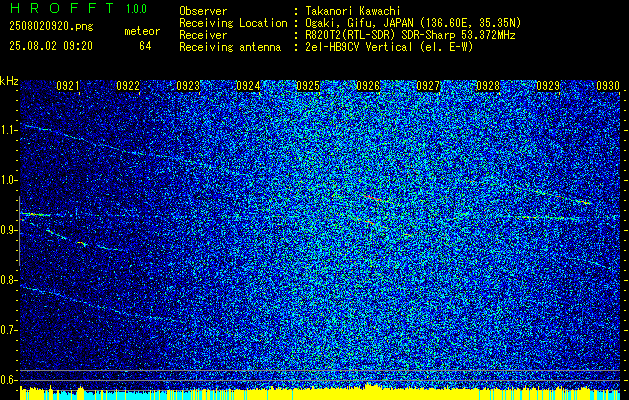Click the 'meteor' label
This screenshot has width=629, height=400.
click(x=142, y=31)
